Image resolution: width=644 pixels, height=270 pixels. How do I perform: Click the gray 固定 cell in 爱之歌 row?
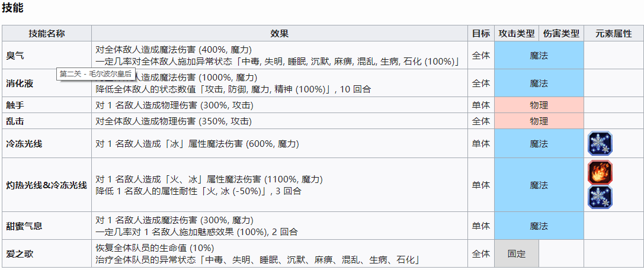[x=517, y=253]
